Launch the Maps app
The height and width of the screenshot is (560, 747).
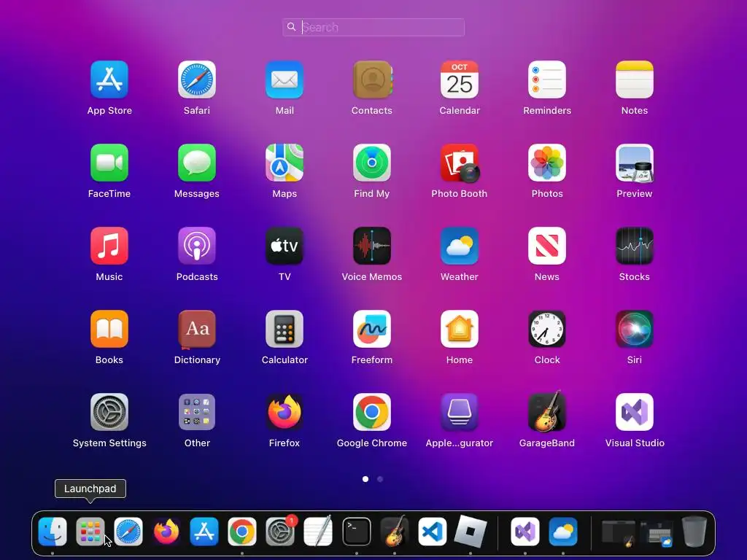pos(285,163)
